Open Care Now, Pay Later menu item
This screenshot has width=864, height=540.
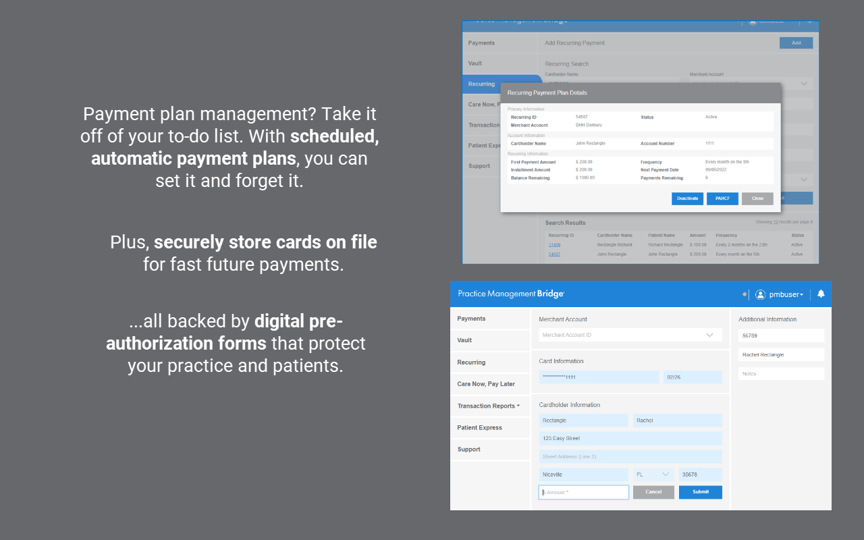tap(486, 384)
